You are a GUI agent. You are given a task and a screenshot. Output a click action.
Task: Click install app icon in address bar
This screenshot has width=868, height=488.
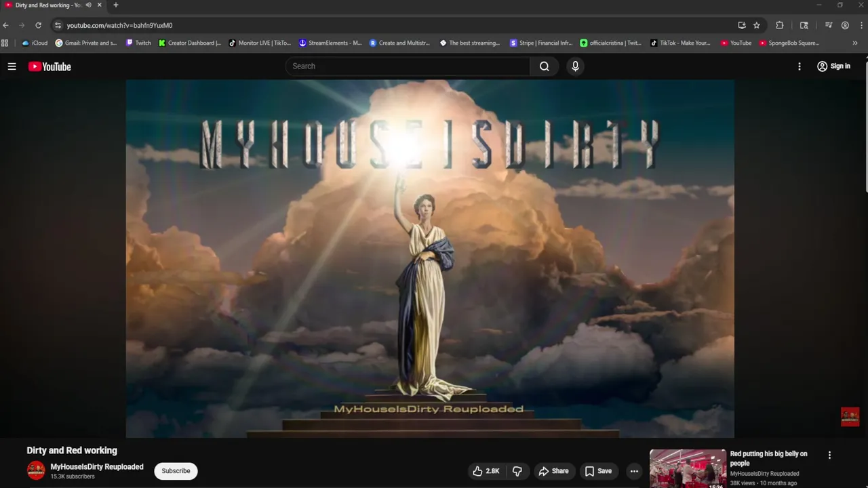click(742, 25)
